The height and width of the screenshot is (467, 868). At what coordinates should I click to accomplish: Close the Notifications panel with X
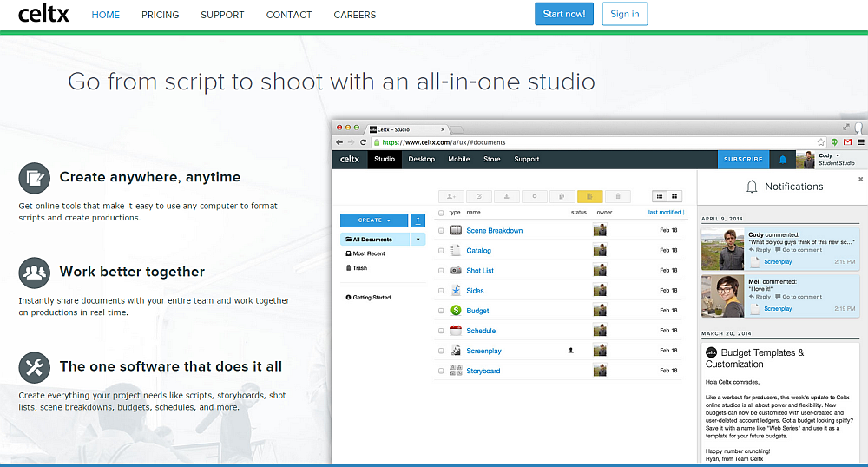[861, 179]
